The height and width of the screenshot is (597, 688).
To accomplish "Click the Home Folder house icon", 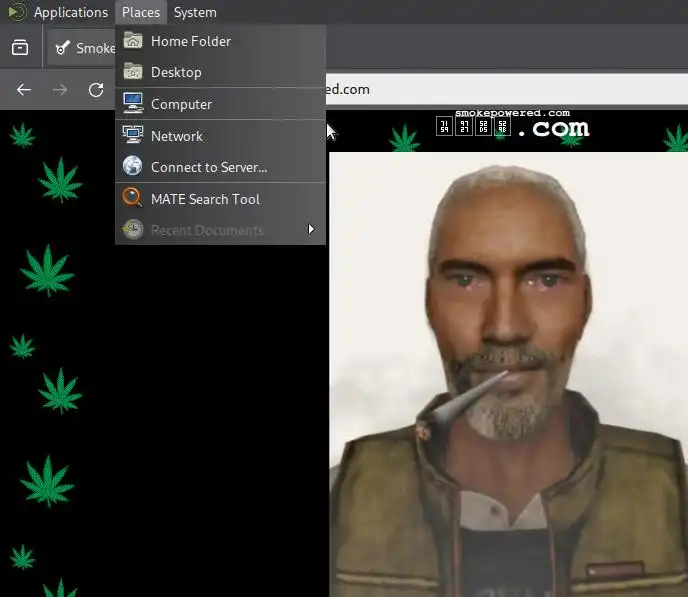I will [133, 40].
